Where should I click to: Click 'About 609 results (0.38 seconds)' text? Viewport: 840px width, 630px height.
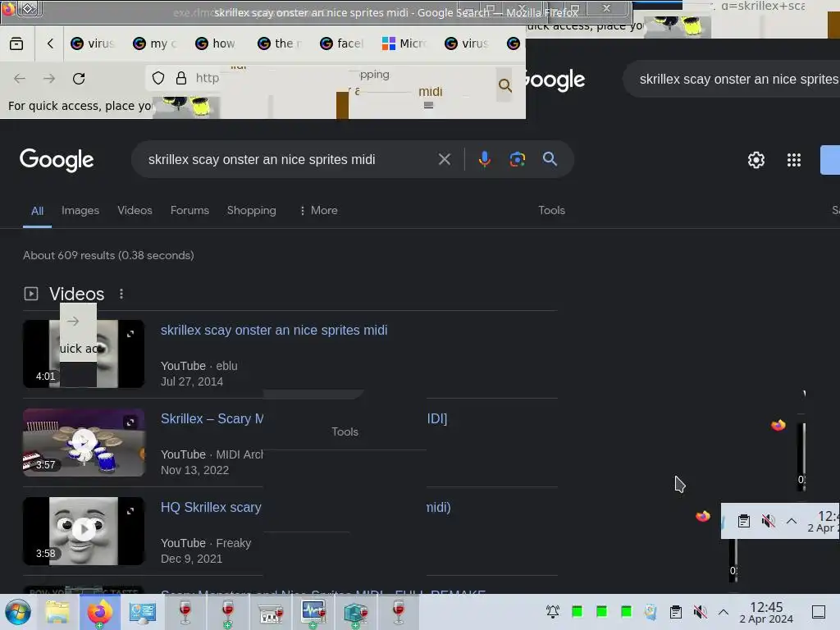click(x=108, y=255)
